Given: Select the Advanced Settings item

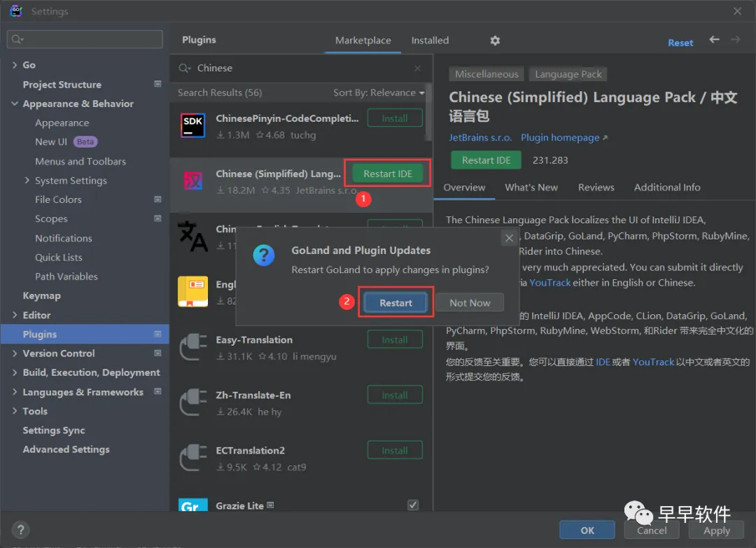Looking at the screenshot, I should (x=66, y=449).
